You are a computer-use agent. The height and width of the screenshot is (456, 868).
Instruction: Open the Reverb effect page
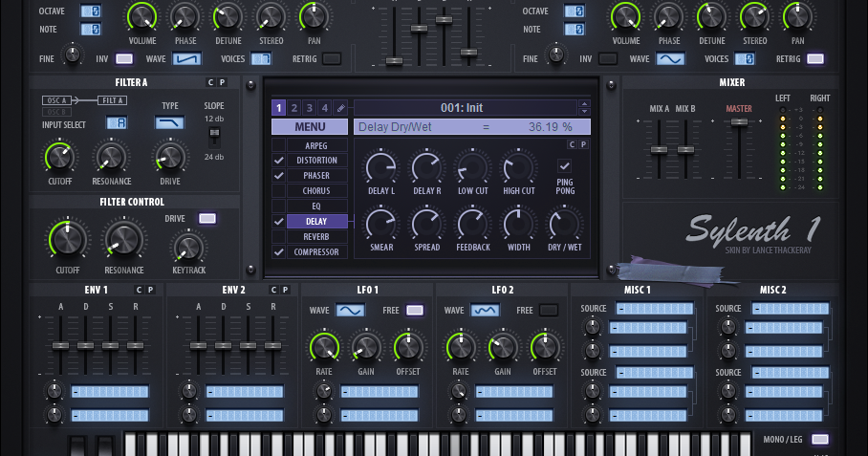(316, 237)
